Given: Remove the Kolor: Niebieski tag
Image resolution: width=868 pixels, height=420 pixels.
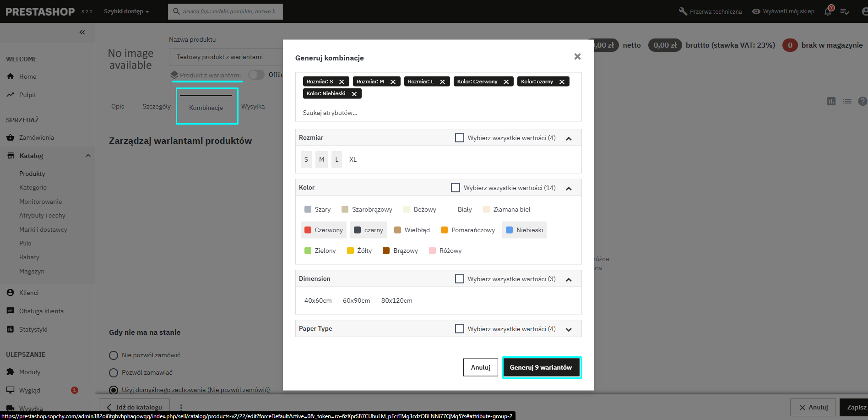Looking at the screenshot, I should (x=354, y=94).
